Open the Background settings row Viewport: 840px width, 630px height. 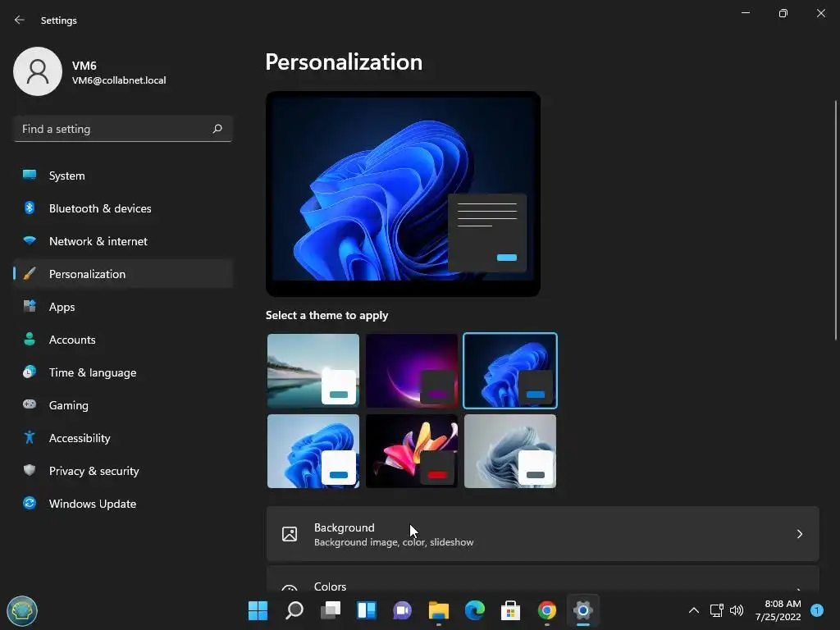click(x=543, y=534)
